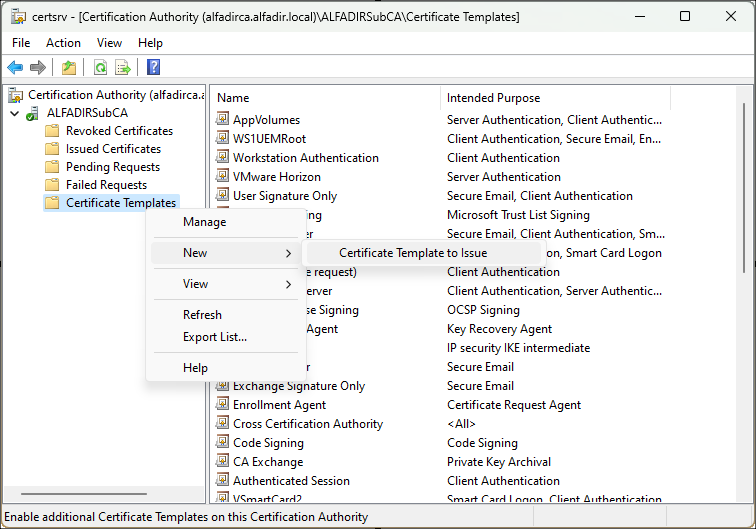Screen dimensions: 756x529
Task: Minimize the certsrv window
Action: click(x=640, y=16)
